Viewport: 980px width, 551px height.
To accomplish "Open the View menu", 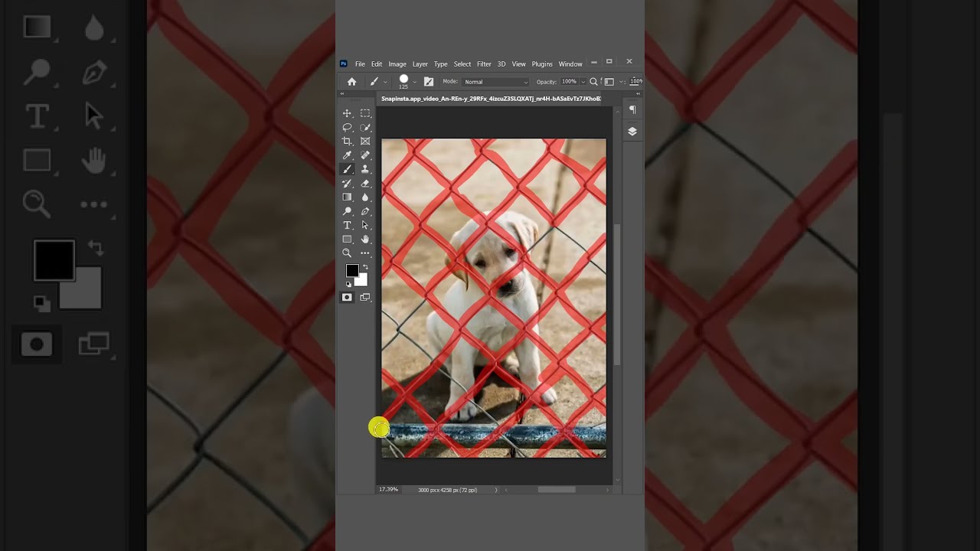I will (519, 64).
